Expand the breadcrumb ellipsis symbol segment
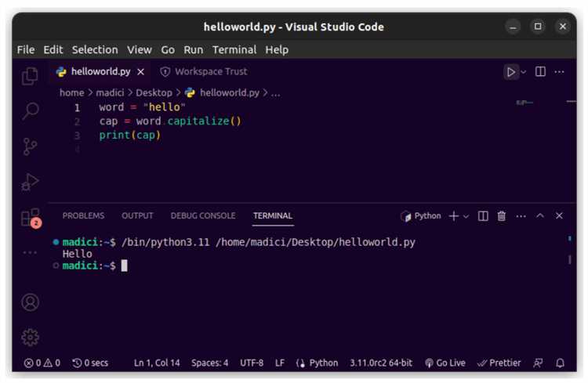This screenshot has width=588, height=383. point(276,93)
